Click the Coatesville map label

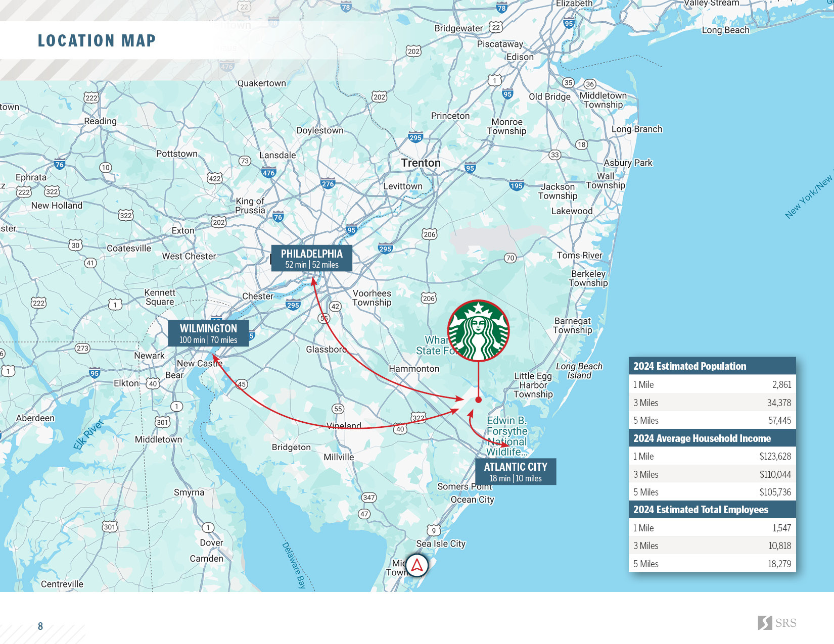pos(129,248)
